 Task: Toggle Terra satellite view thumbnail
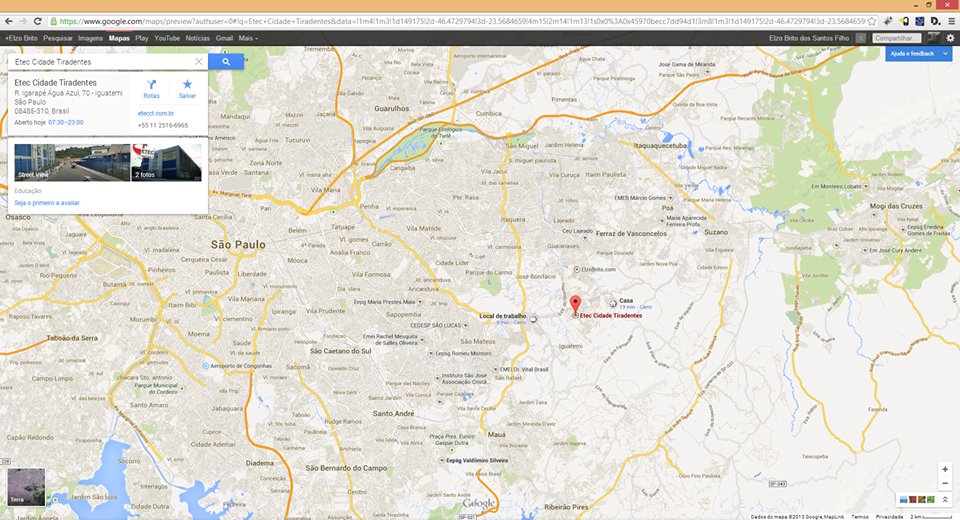point(25,485)
